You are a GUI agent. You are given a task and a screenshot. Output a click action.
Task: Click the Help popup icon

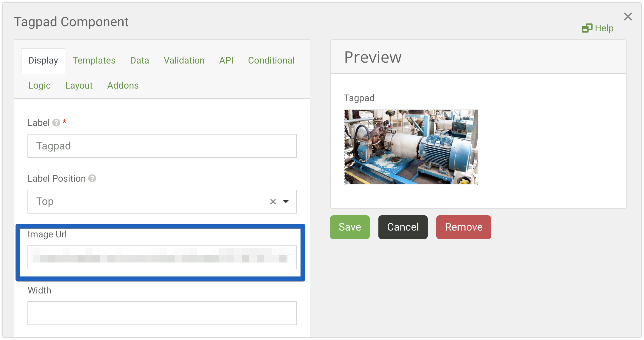coord(587,28)
